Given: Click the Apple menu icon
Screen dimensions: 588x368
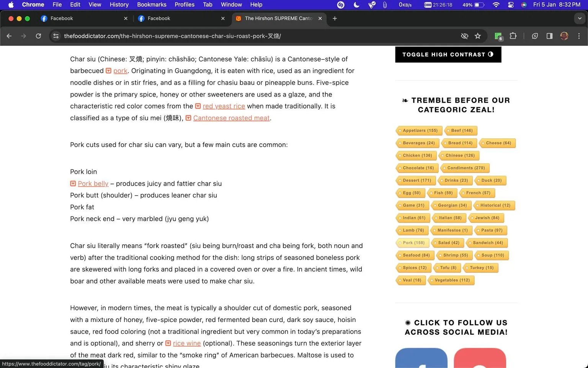Looking at the screenshot, I should [11, 5].
